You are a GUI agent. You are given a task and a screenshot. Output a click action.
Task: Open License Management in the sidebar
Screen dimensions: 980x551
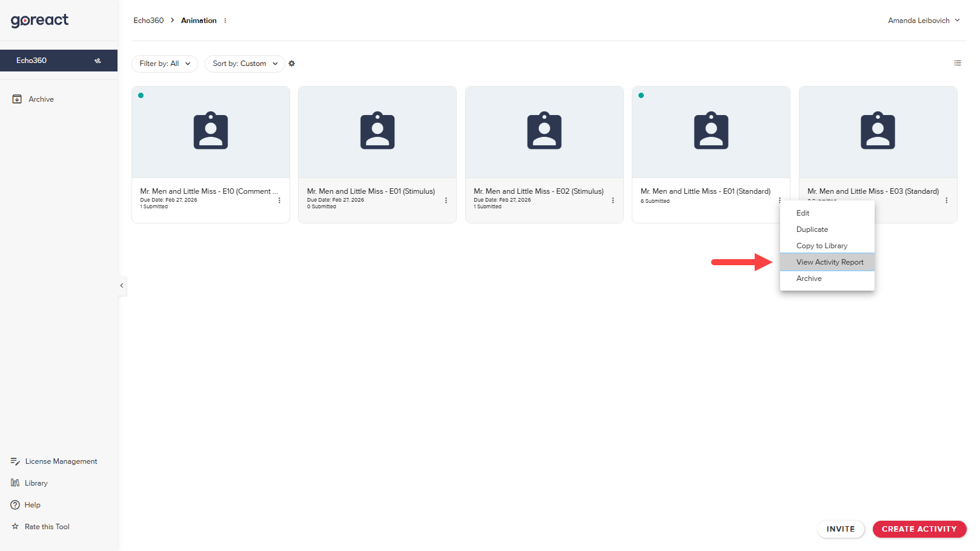click(x=60, y=461)
